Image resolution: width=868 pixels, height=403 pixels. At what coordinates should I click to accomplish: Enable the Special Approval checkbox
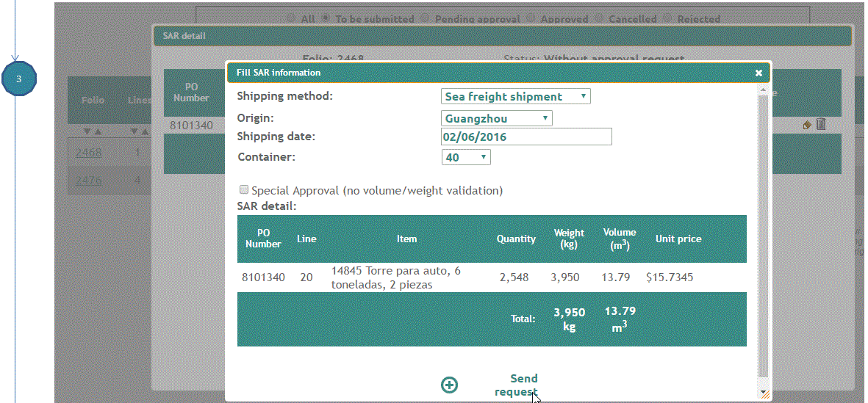point(244,190)
